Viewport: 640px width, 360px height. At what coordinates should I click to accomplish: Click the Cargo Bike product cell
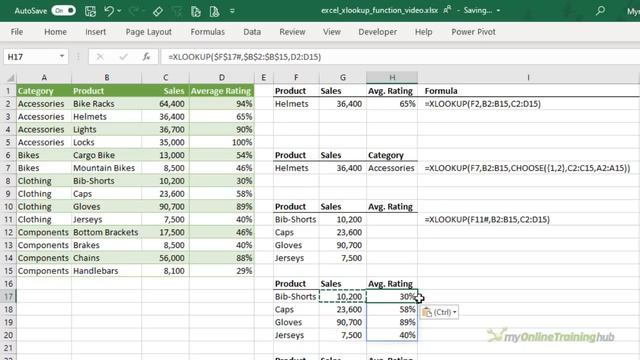107,155
